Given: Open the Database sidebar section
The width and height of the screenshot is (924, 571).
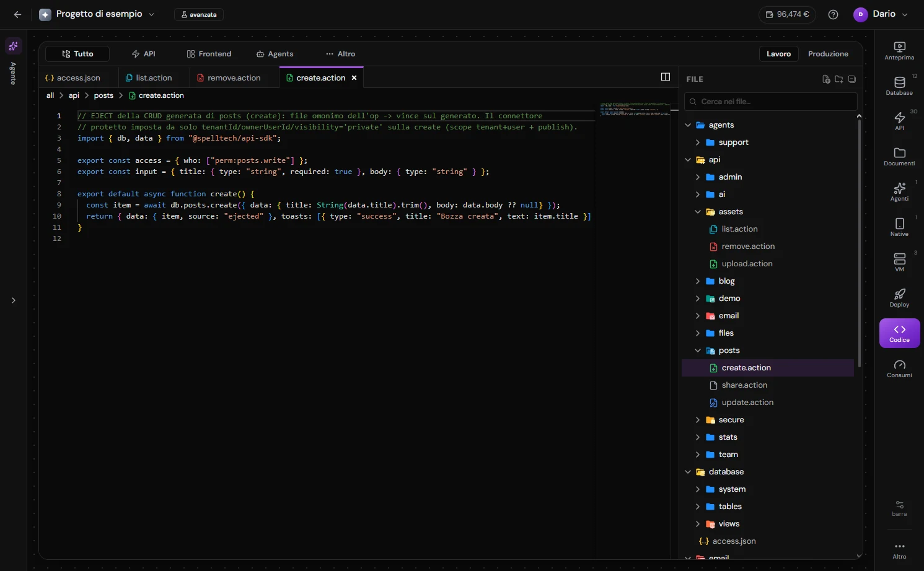Looking at the screenshot, I should pyautogui.click(x=899, y=86).
